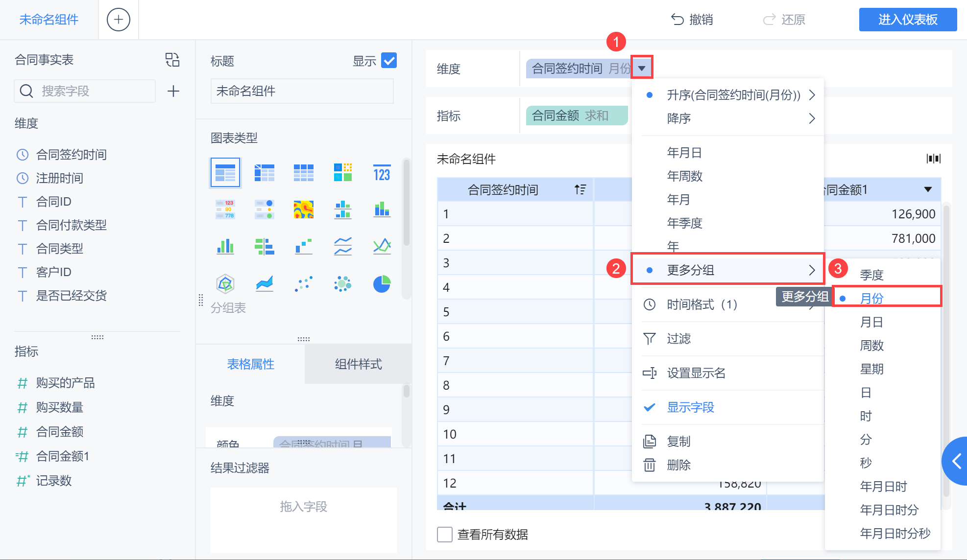967x560 pixels.
Task: Toggle the title 显示 checkbox
Action: [389, 61]
